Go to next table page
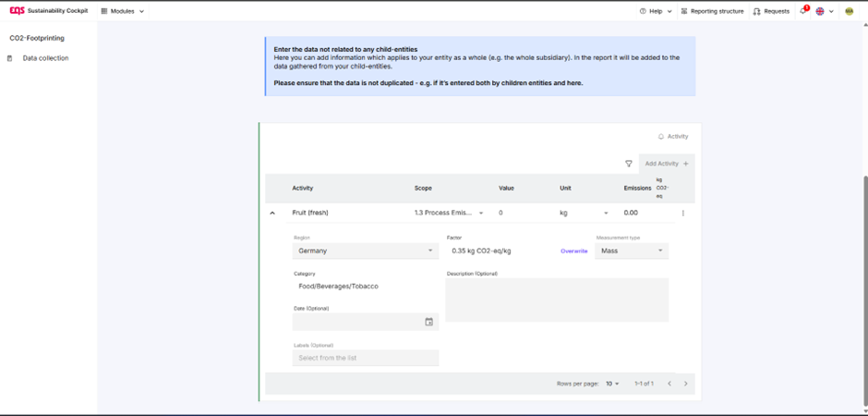Screen dimensions: 868x416 [685, 384]
